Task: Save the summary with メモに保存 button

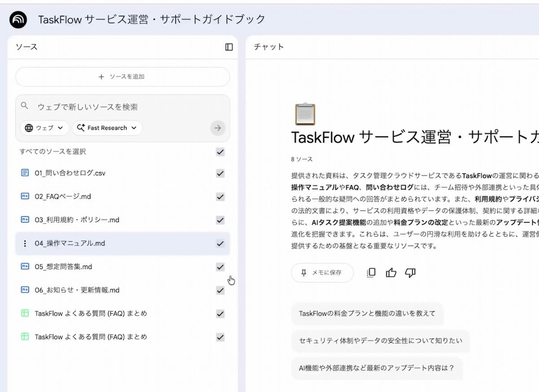Action: pyautogui.click(x=322, y=273)
